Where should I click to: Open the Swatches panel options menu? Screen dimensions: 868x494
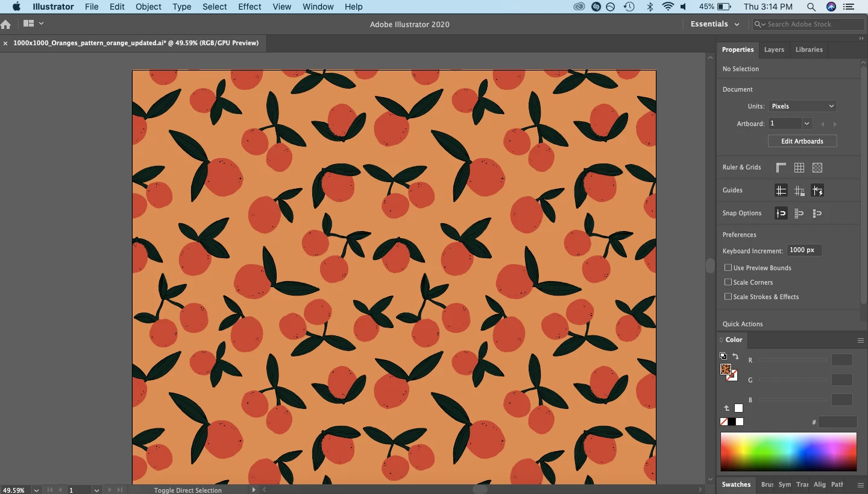[861, 484]
